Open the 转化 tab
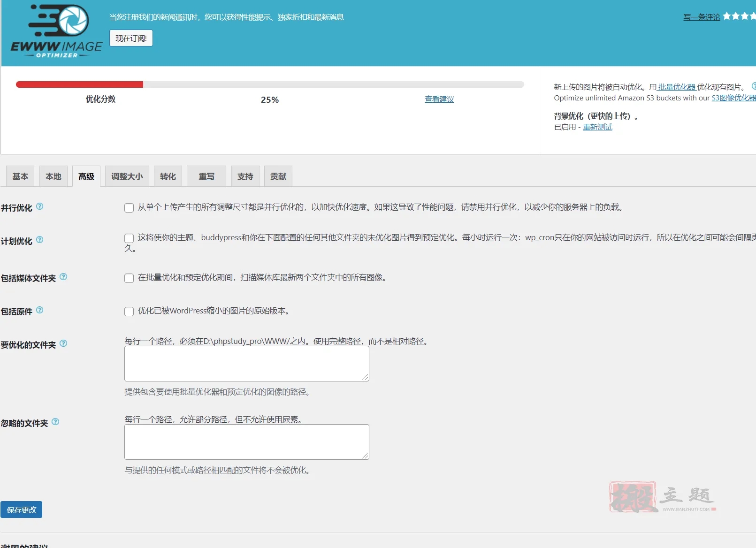This screenshot has width=756, height=548. [x=168, y=176]
